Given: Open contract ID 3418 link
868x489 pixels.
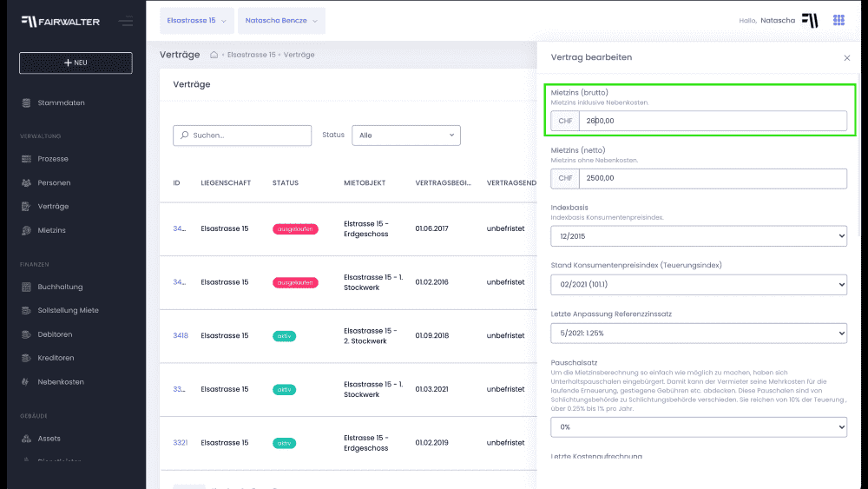Looking at the screenshot, I should (x=181, y=335).
